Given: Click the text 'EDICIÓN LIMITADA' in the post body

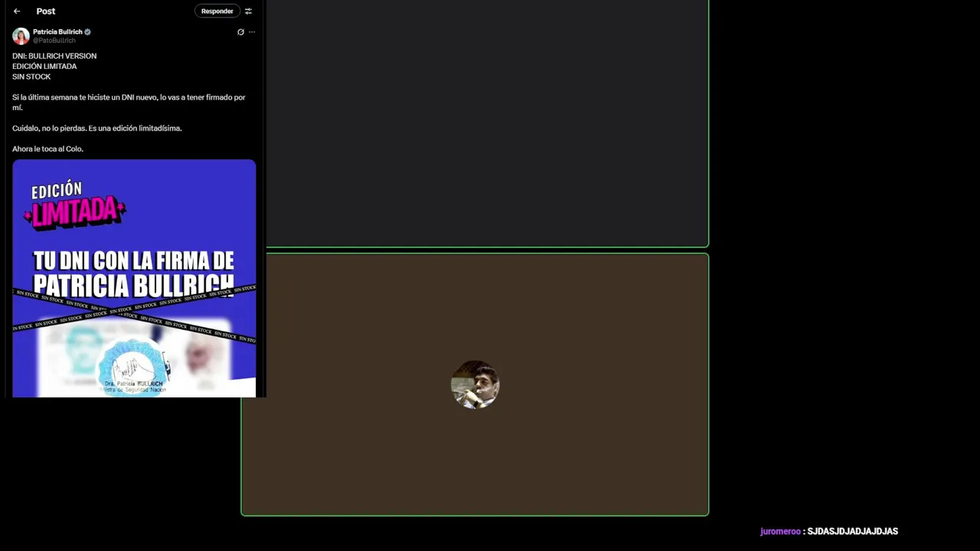Looking at the screenshot, I should (44, 67).
